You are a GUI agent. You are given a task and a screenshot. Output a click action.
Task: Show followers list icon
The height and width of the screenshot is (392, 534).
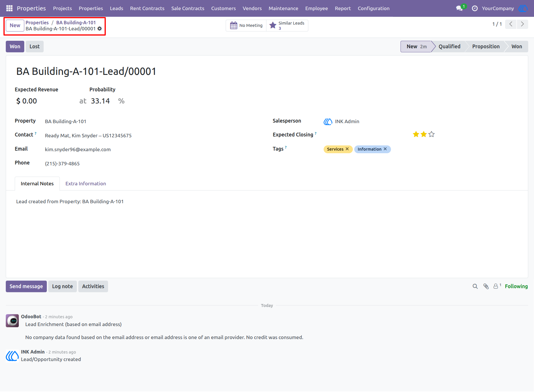(497, 286)
